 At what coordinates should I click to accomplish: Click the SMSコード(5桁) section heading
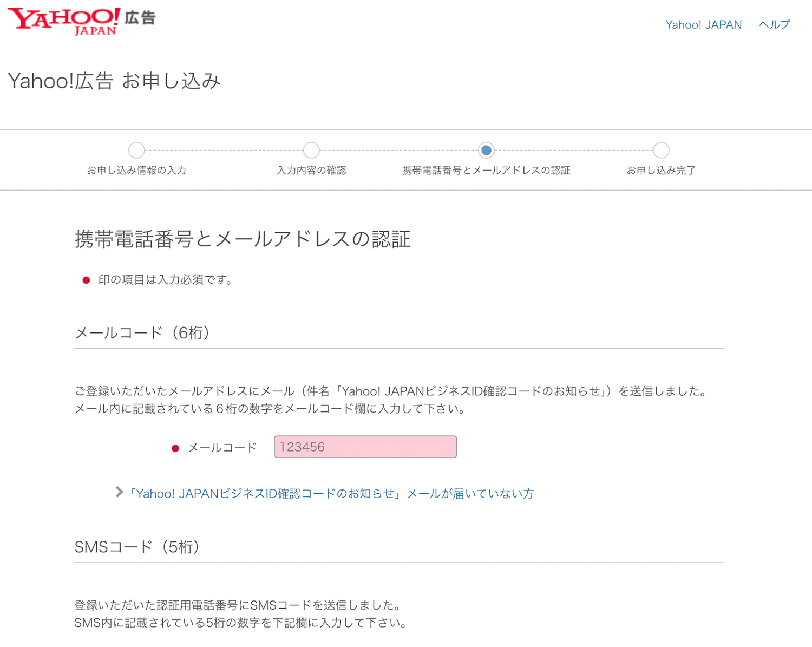(x=137, y=547)
